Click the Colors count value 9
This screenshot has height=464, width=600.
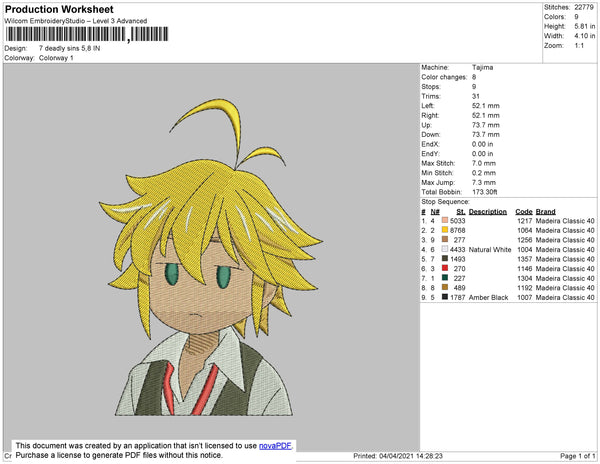click(x=576, y=17)
